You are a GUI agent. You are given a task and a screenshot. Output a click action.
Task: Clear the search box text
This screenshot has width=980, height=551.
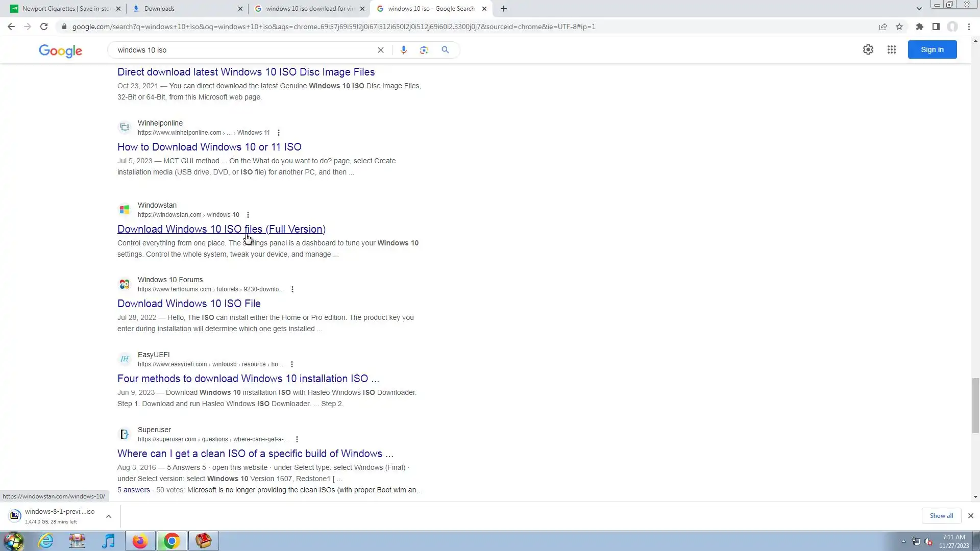tap(380, 50)
